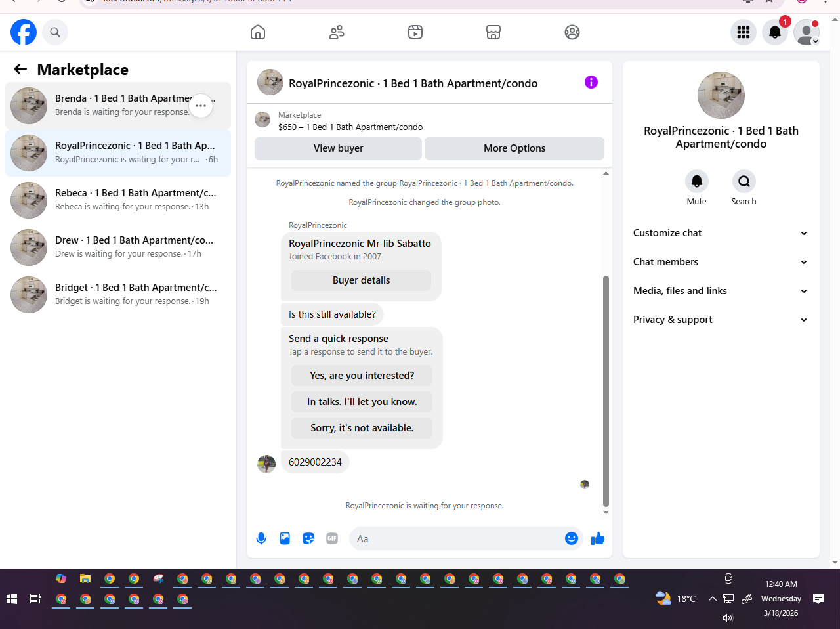Open the weather widget showing 18°C
The image size is (840, 629).
(676, 599)
